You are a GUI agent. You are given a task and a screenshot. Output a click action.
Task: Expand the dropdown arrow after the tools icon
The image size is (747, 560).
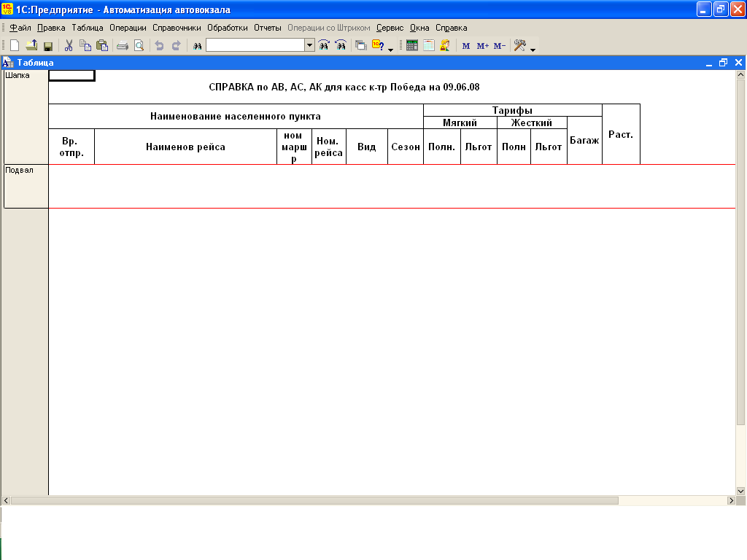[x=533, y=50]
